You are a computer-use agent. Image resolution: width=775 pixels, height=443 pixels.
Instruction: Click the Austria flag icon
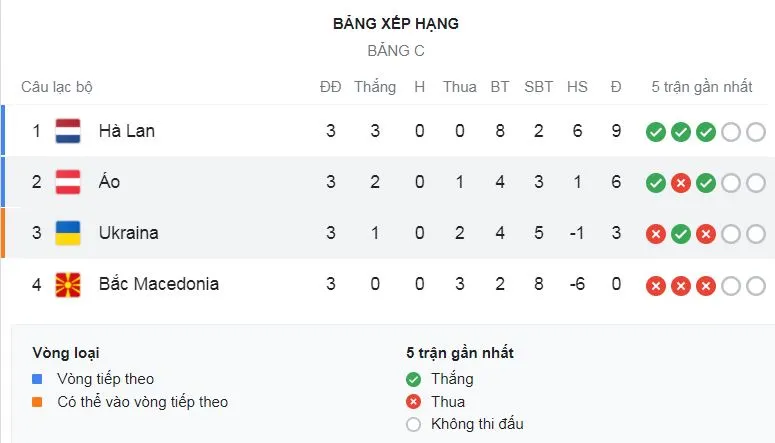[x=68, y=182]
